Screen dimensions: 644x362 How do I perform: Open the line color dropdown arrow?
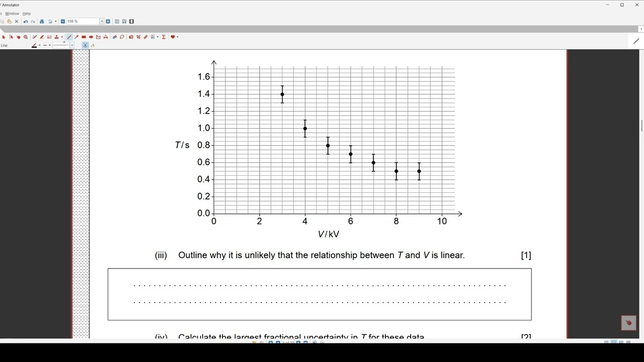pos(40,45)
